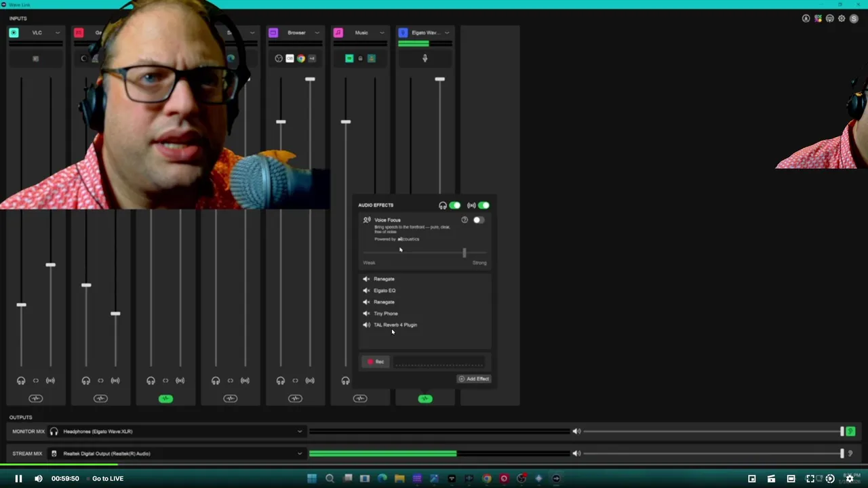The height and width of the screenshot is (488, 868).
Task: Click the Monitor Mix master volume slider handle
Action: [x=842, y=431]
